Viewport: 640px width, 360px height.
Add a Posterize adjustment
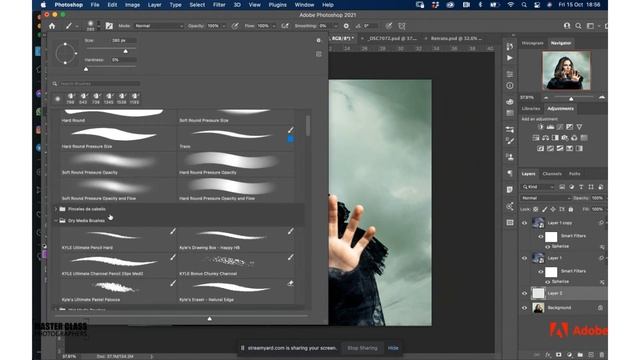550,149
